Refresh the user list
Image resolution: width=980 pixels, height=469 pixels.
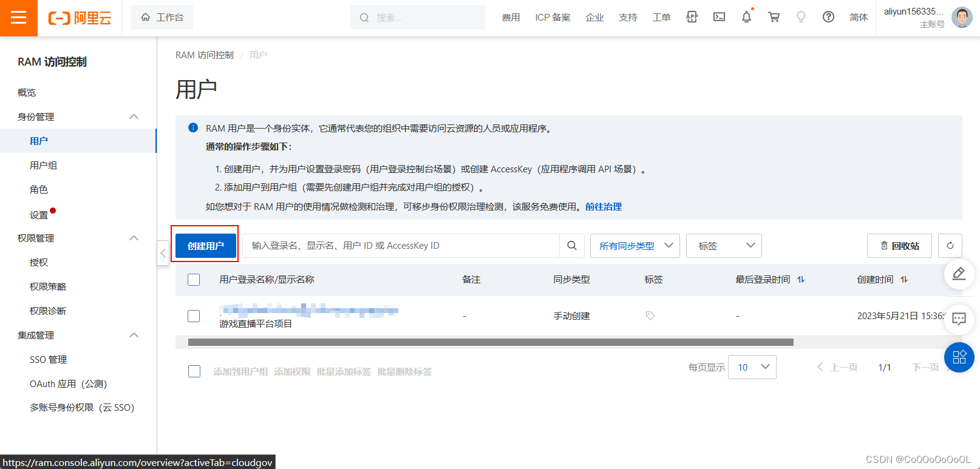coord(950,246)
